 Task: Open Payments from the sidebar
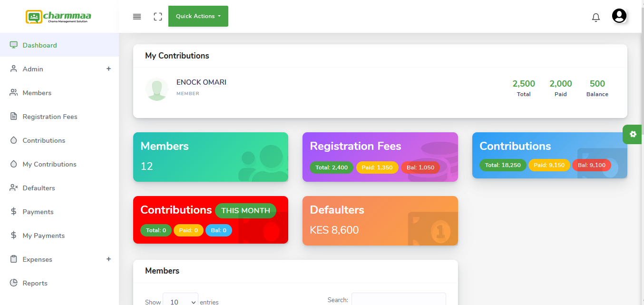tap(38, 212)
